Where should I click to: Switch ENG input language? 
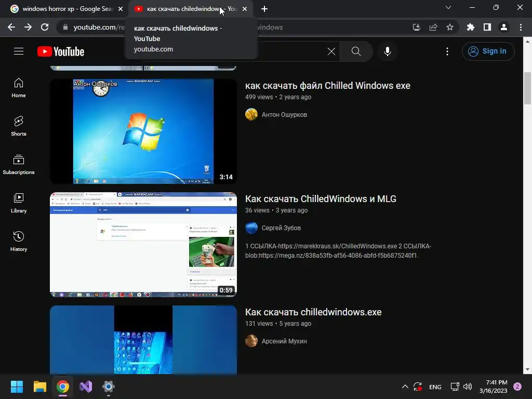tap(435, 387)
